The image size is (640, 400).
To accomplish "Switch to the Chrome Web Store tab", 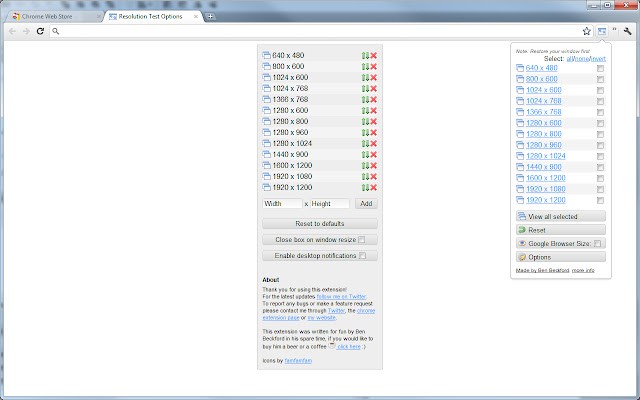I will point(52,17).
